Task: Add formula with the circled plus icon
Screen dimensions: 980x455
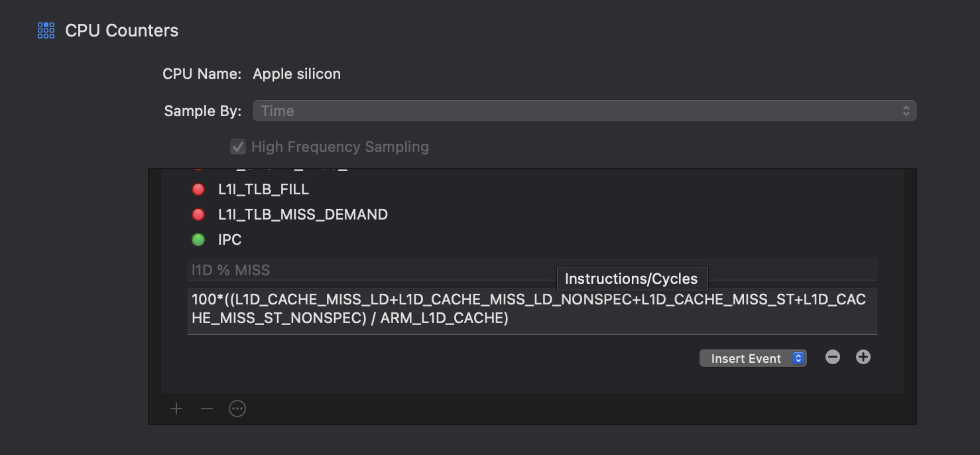Action: pos(863,357)
